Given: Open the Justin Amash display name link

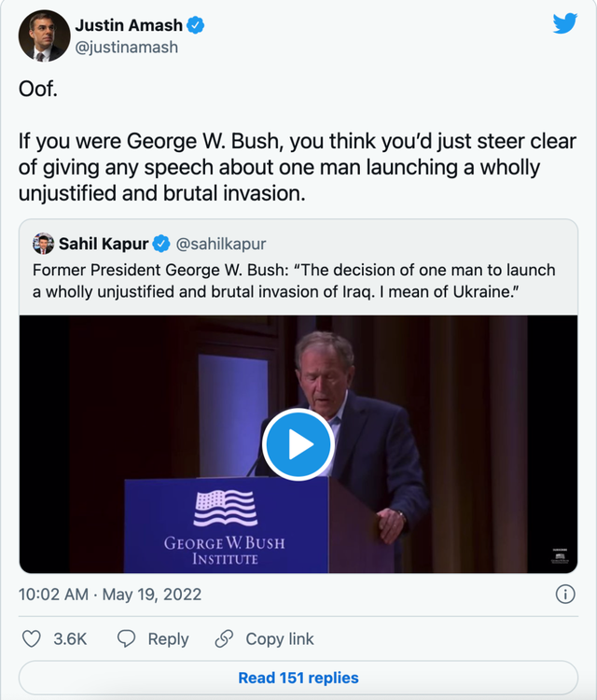Looking at the screenshot, I should pos(130,26).
